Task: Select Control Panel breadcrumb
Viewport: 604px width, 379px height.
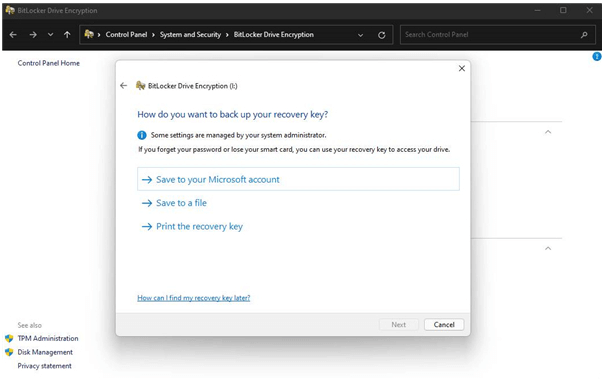Action: pyautogui.click(x=126, y=35)
